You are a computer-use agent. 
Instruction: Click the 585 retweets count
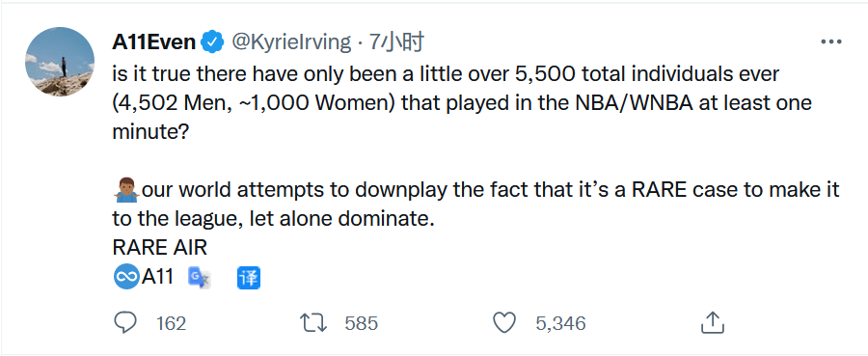(362, 323)
